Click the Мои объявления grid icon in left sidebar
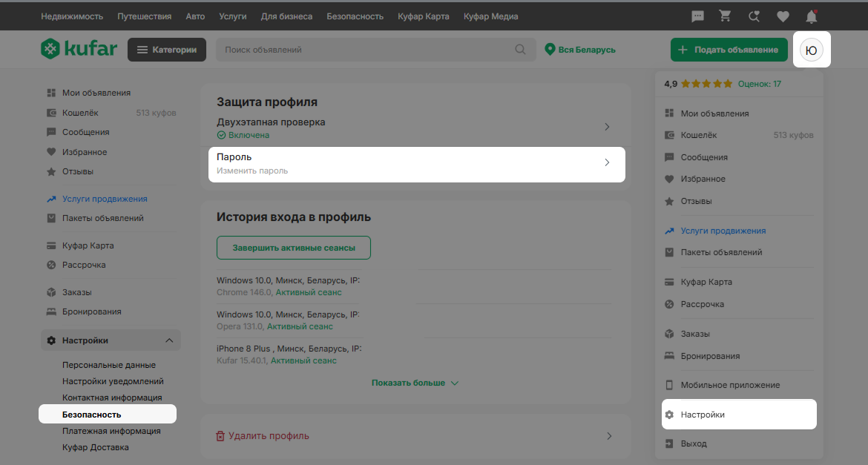This screenshot has height=465, width=868. [x=51, y=93]
